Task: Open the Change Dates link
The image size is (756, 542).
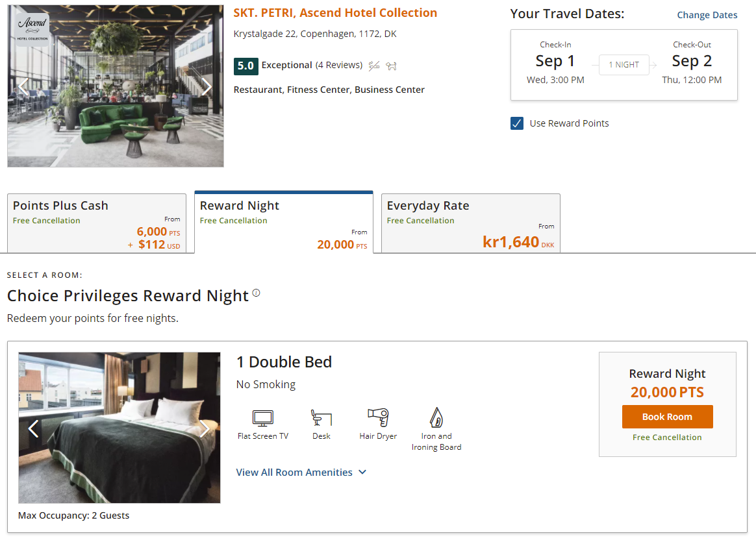Action: [707, 15]
